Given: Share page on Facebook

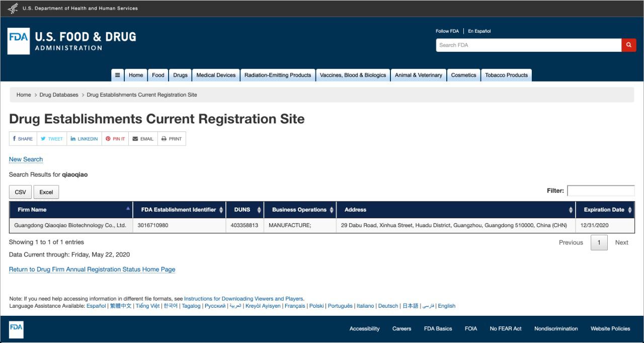Looking at the screenshot, I should pyautogui.click(x=23, y=139).
